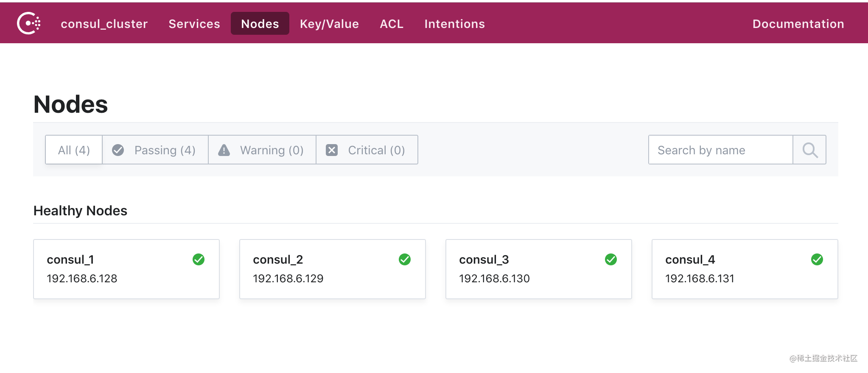868x373 pixels.
Task: Expand the consul_2 node card
Action: [x=332, y=269]
